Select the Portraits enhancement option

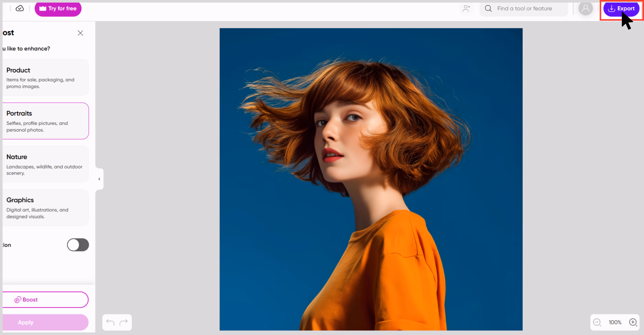(x=46, y=121)
